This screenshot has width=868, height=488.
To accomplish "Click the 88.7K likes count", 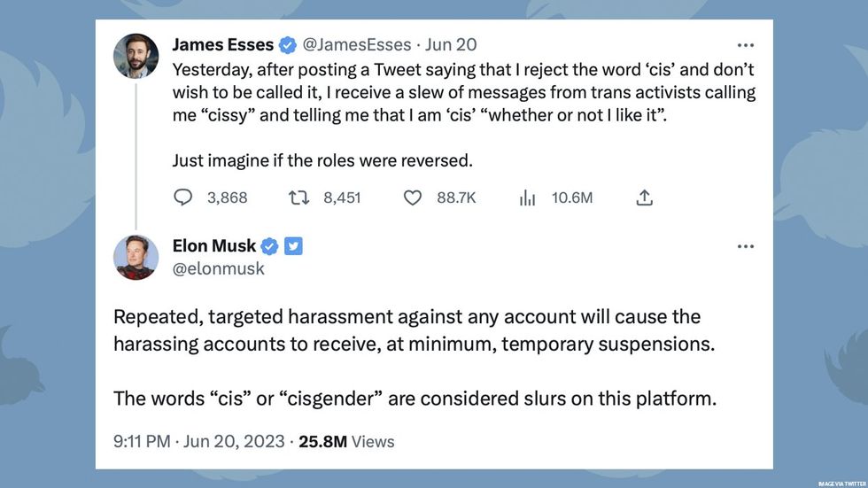I will click(x=456, y=198).
